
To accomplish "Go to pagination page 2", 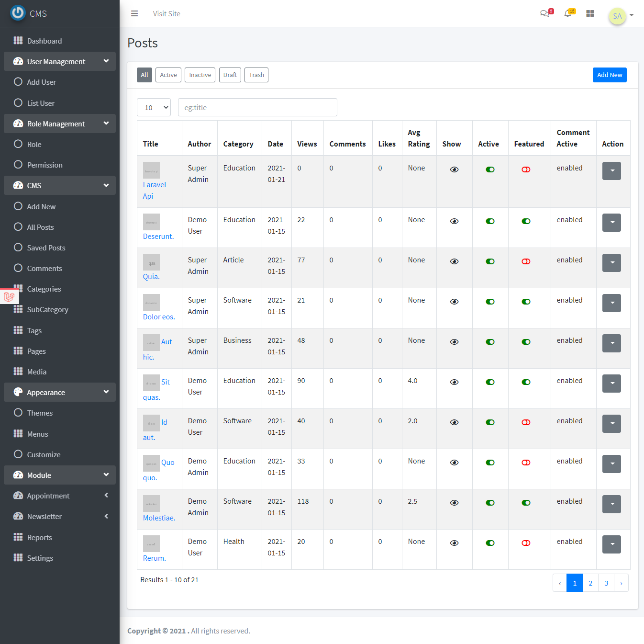I will click(590, 583).
